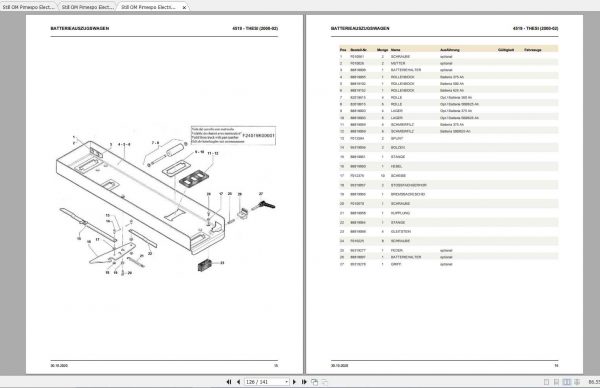Viewport: 600px width, 388px height.
Task: Click BATTERIEAUSZUGSWAGEN heading on the diagram page
Action: coord(80,28)
